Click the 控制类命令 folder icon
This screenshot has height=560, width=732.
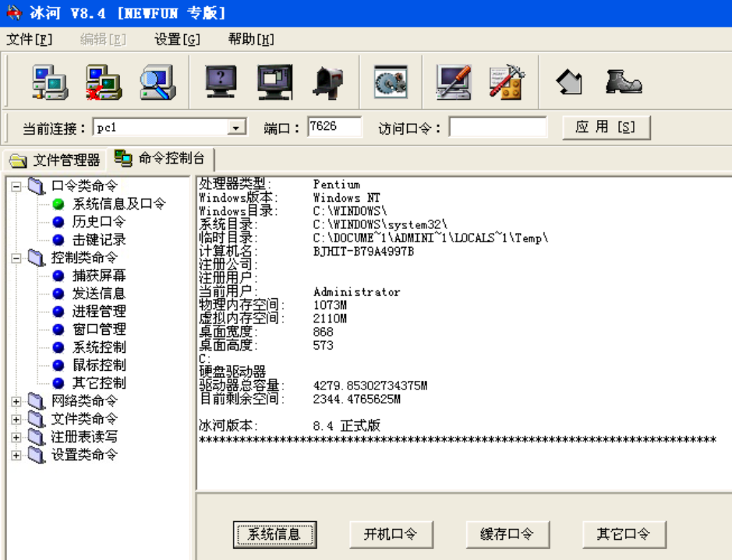(x=37, y=257)
